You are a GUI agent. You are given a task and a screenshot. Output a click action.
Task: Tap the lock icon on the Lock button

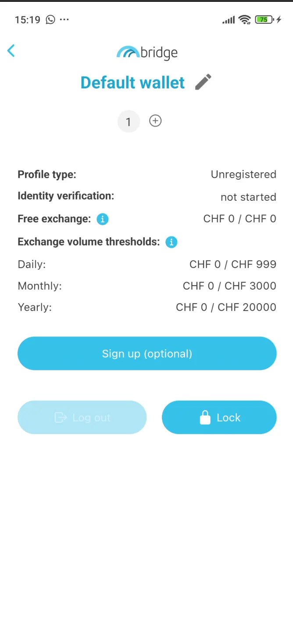tap(205, 417)
